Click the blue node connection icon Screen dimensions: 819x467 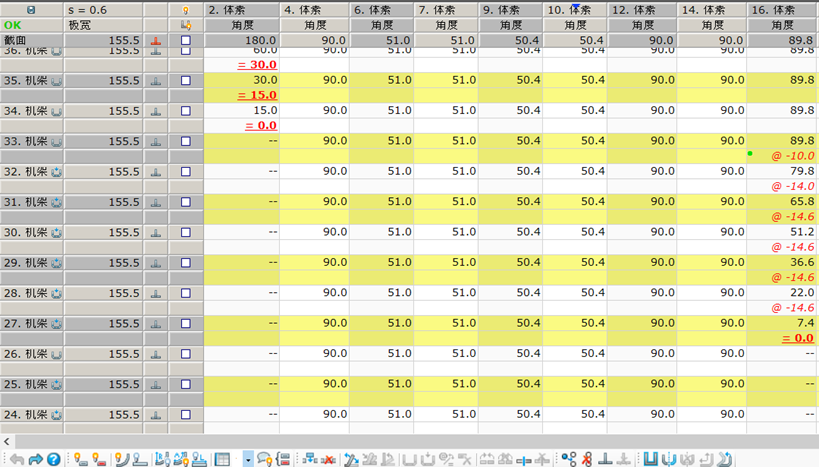pyautogui.click(x=569, y=459)
